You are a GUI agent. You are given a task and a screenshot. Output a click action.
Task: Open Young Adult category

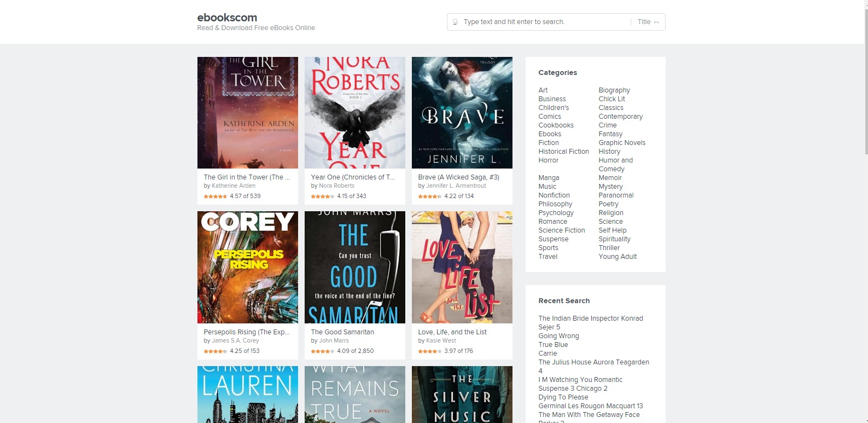[x=617, y=257]
